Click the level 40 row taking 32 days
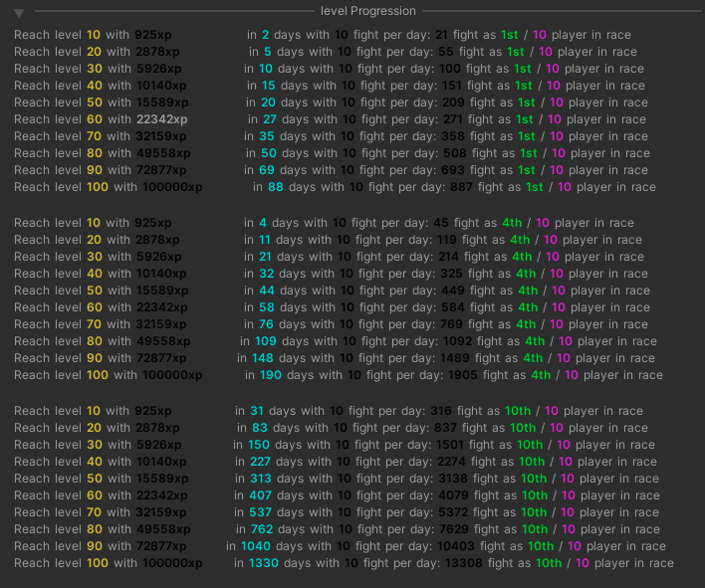Image resolution: width=705 pixels, height=588 pixels. click(x=331, y=274)
